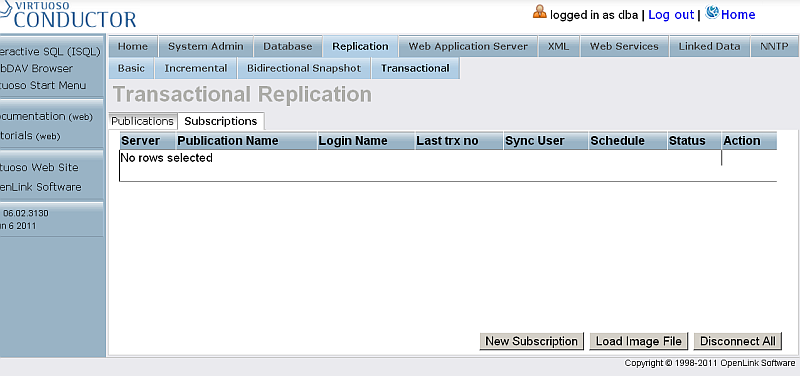Click the globe icon next to Home
This screenshot has width=800, height=376.
point(712,12)
